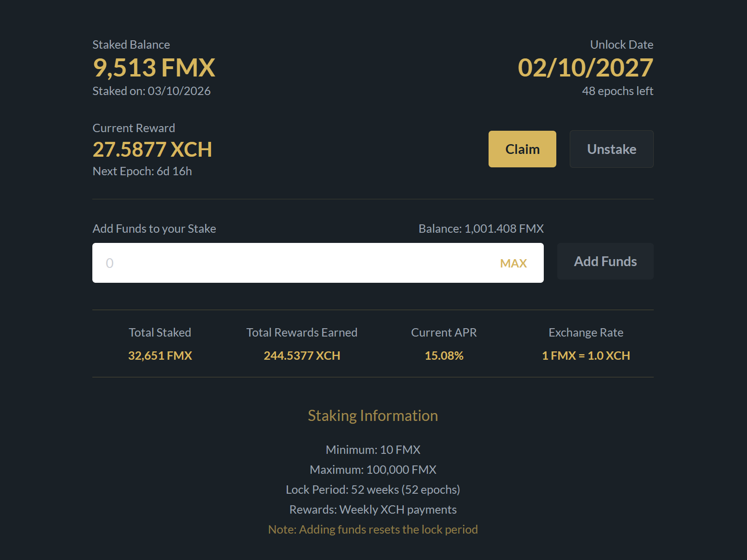Click the '1 FMX = 1.0 XCH' rate
747x560 pixels.
pyautogui.click(x=586, y=356)
